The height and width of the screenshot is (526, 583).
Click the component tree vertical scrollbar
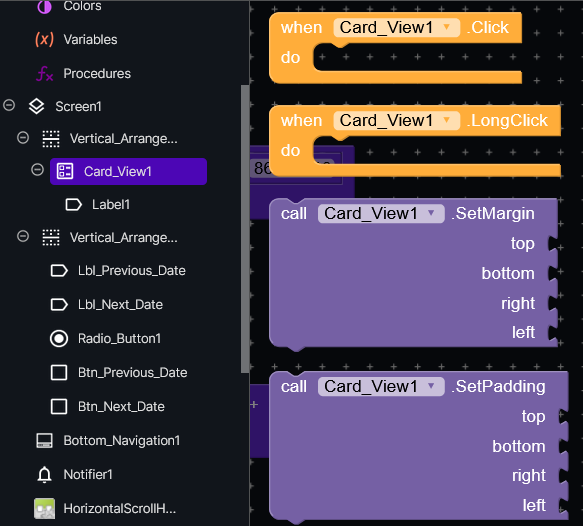click(x=245, y=229)
